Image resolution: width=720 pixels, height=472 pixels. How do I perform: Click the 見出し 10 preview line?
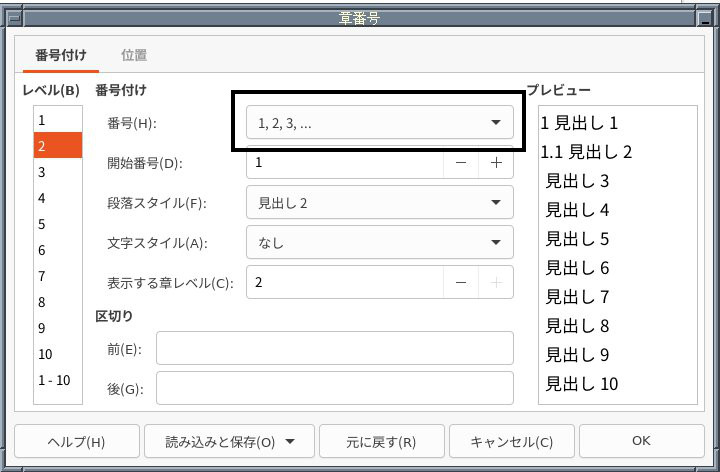point(582,383)
